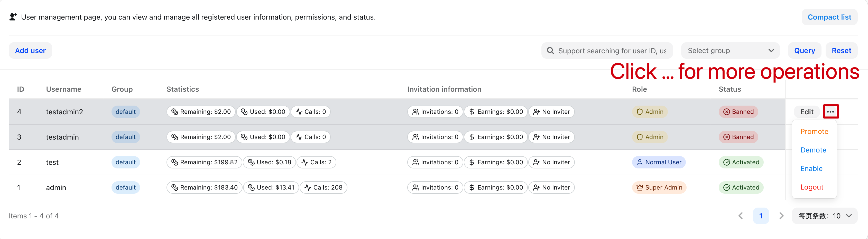Expand the items-per-page selector showing 10
The image size is (868, 239).
824,216
